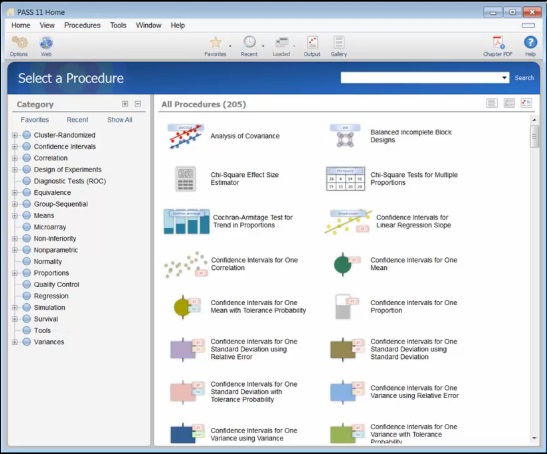The width and height of the screenshot is (547, 454).
Task: Open the Favorites toolbar dropdown arrow
Action: tap(230, 46)
